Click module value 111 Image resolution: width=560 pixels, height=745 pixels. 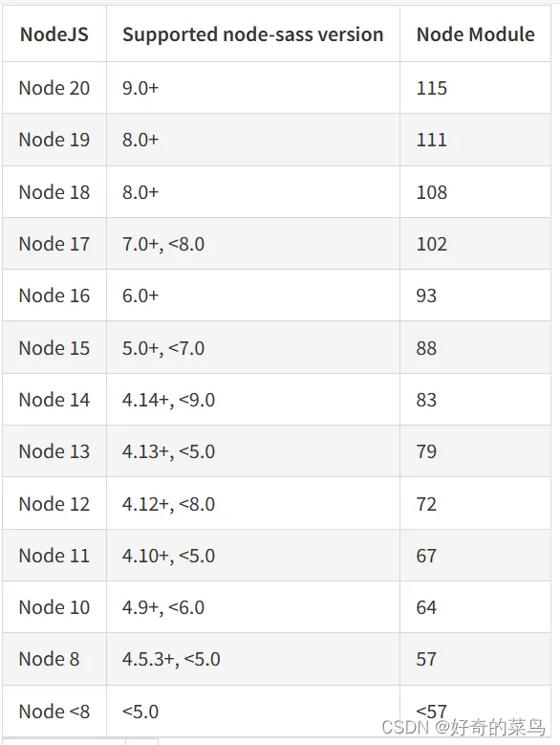[x=431, y=140]
